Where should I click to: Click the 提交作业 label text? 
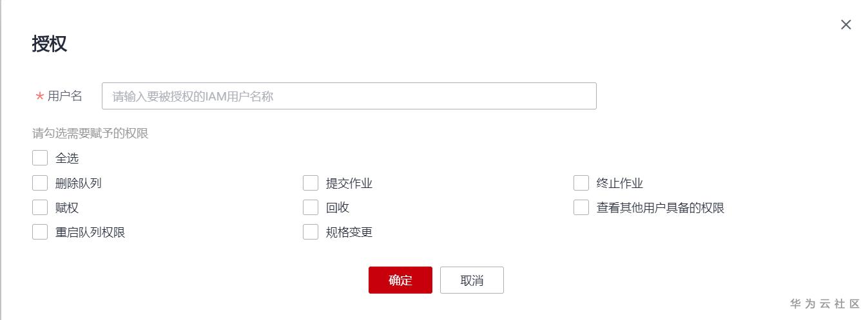click(x=349, y=183)
